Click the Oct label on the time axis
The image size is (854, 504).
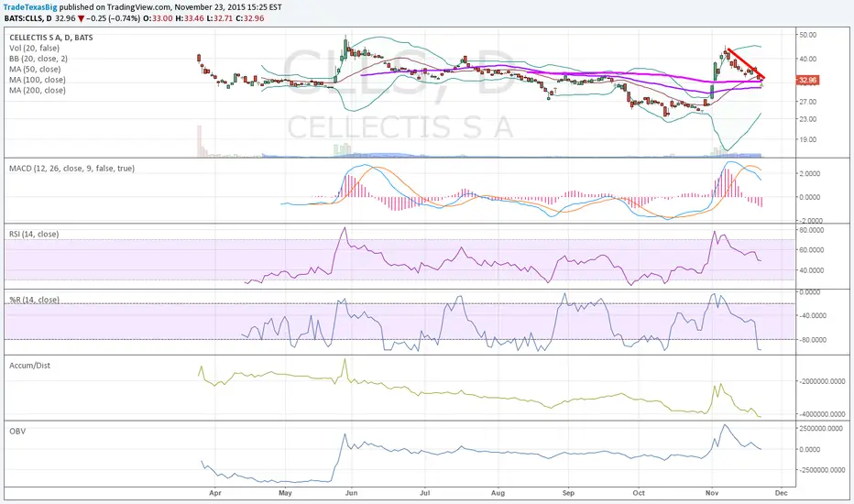(x=639, y=493)
